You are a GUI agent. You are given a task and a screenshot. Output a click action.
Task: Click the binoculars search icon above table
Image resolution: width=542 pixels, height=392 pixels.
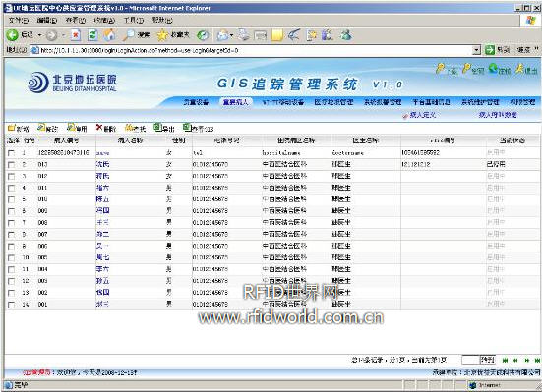(x=129, y=128)
